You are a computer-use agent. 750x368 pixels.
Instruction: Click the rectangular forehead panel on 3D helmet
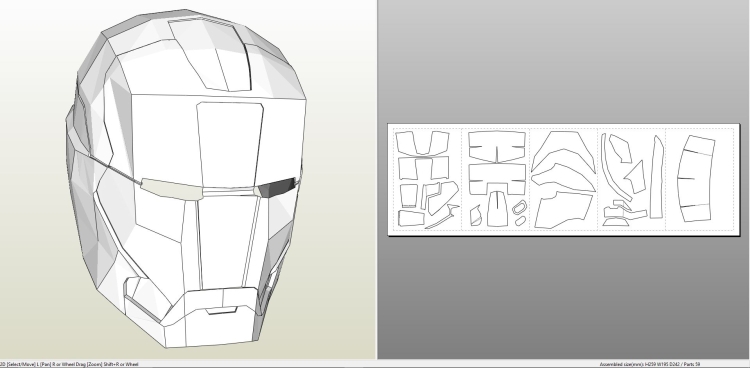pos(229,145)
